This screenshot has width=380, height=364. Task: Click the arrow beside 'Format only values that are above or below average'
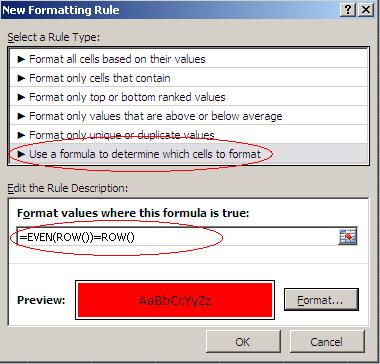[x=21, y=116]
